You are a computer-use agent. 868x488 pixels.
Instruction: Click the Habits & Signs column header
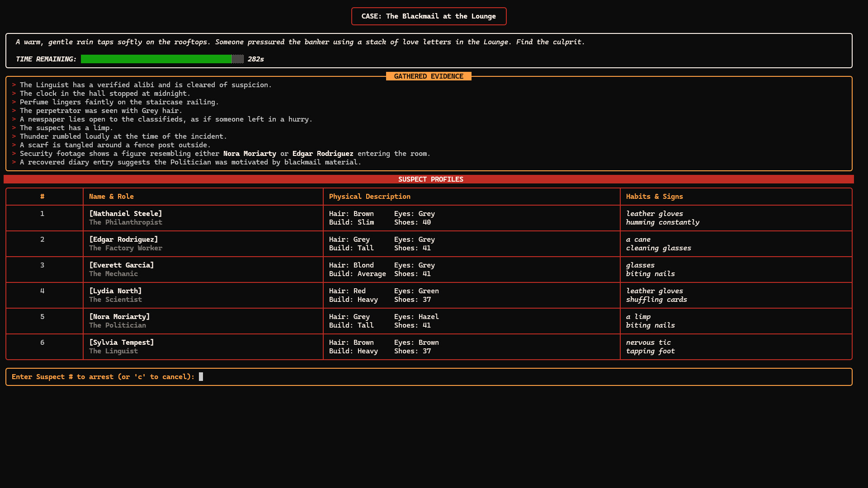click(x=654, y=196)
